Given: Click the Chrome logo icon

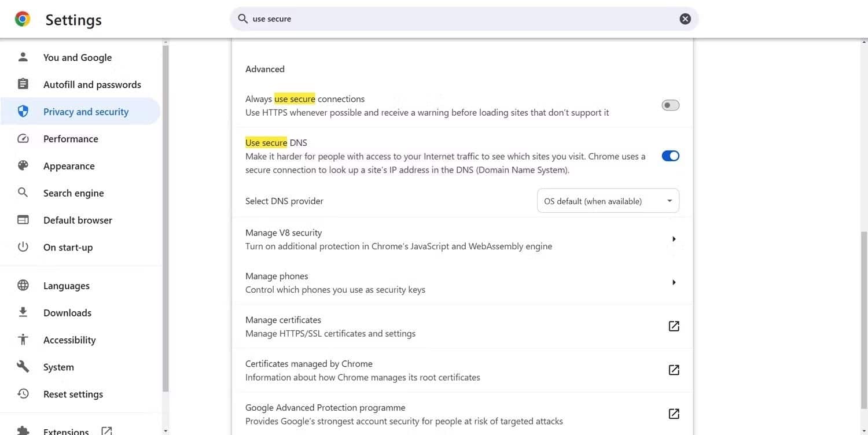Looking at the screenshot, I should 23,19.
